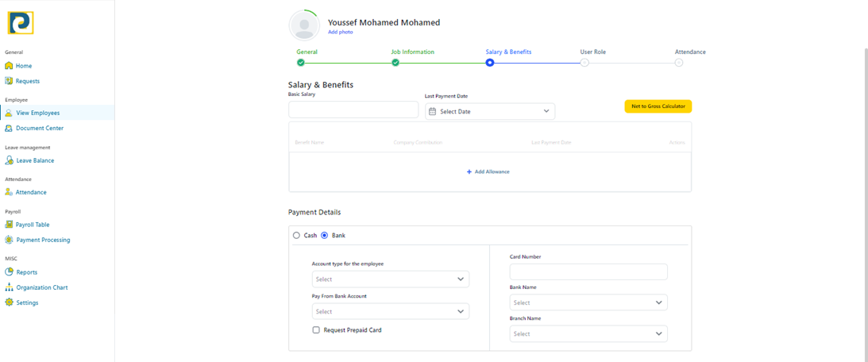This screenshot has height=362, width=868.
Task: Open the Bank Name dropdown
Action: click(x=588, y=302)
